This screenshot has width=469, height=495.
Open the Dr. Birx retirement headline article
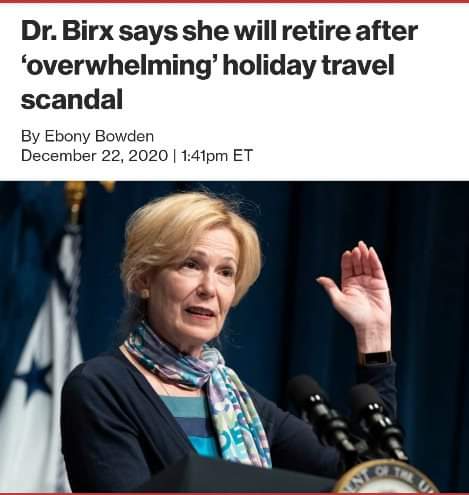click(x=219, y=65)
